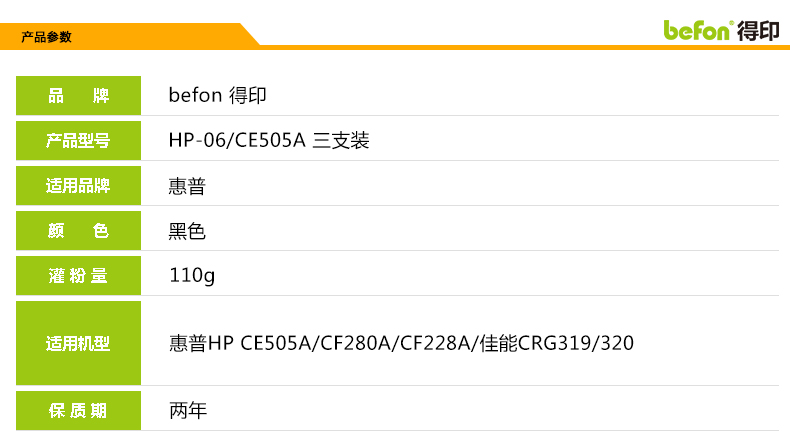Select the 产品型号 label cell
Screen dimensions: 790x444
[78, 141]
